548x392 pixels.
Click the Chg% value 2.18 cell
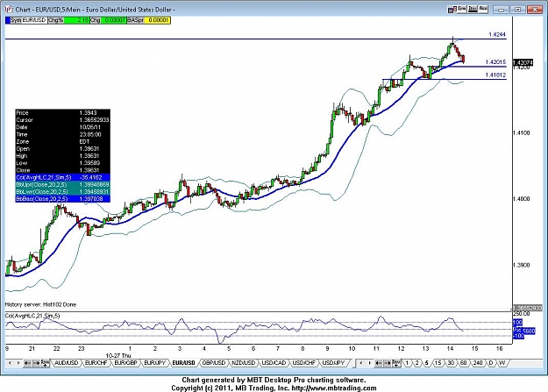tap(76, 20)
